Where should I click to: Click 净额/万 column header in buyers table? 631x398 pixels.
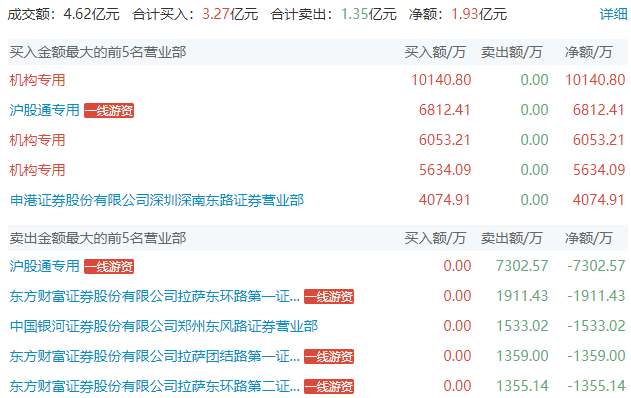(x=588, y=52)
